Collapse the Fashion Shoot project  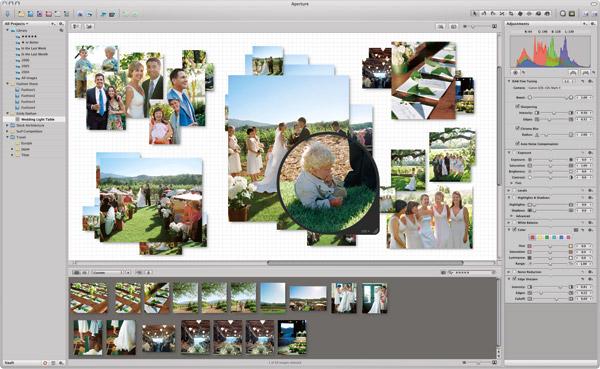pyautogui.click(x=7, y=83)
